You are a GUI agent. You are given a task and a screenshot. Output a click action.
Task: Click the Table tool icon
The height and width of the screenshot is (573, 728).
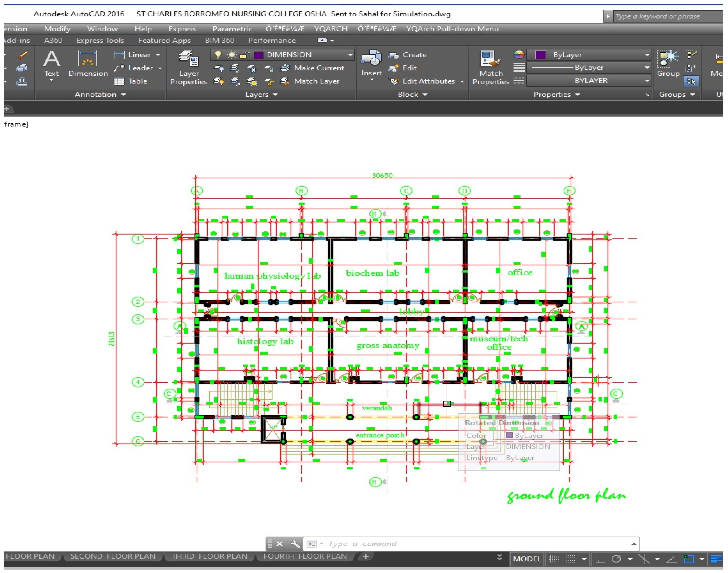[x=119, y=82]
